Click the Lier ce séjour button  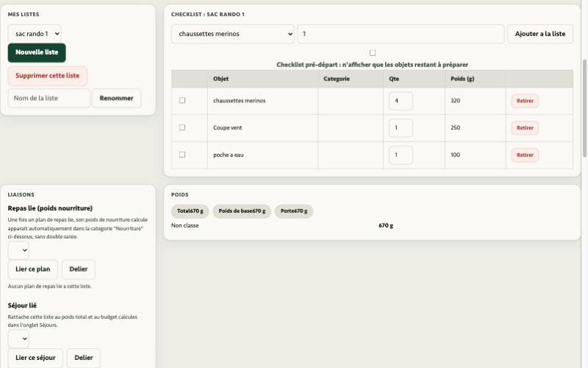pyautogui.click(x=35, y=358)
